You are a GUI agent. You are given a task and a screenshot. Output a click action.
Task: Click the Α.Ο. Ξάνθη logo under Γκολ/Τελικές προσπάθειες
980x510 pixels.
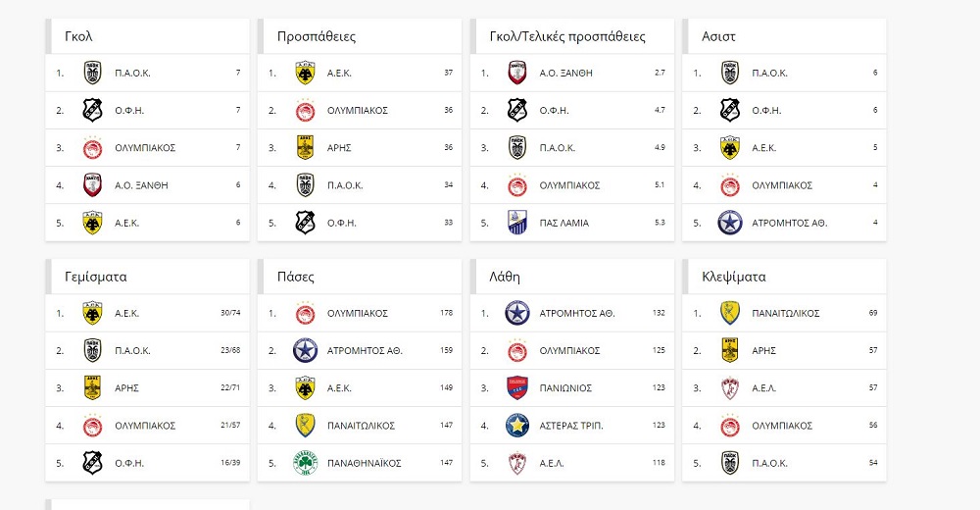point(517,73)
